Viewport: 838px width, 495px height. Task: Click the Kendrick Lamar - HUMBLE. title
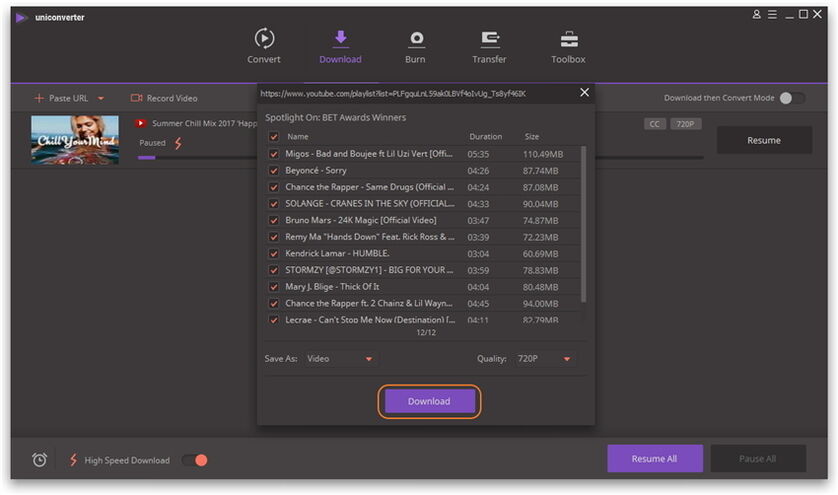point(337,253)
